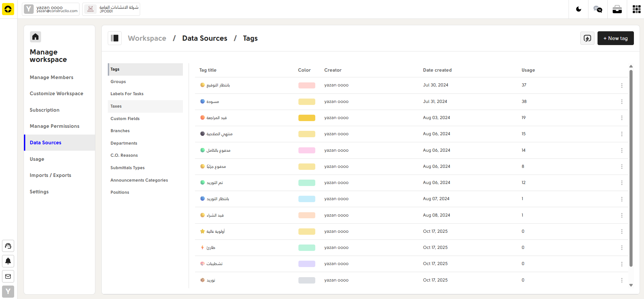The width and height of the screenshot is (644, 299).
Task: Click lightning icon of طارئ tag
Action: [202, 248]
